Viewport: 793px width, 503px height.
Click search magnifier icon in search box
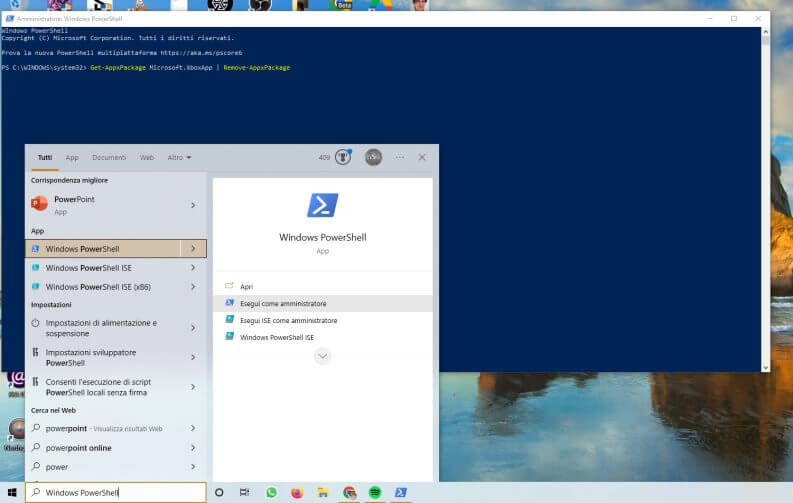[36, 492]
